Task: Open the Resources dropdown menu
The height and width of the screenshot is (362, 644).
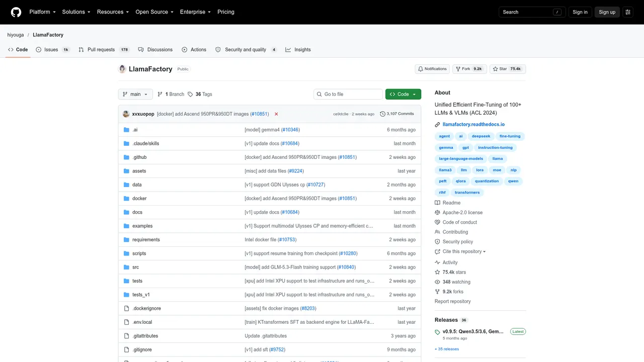Action: [113, 12]
